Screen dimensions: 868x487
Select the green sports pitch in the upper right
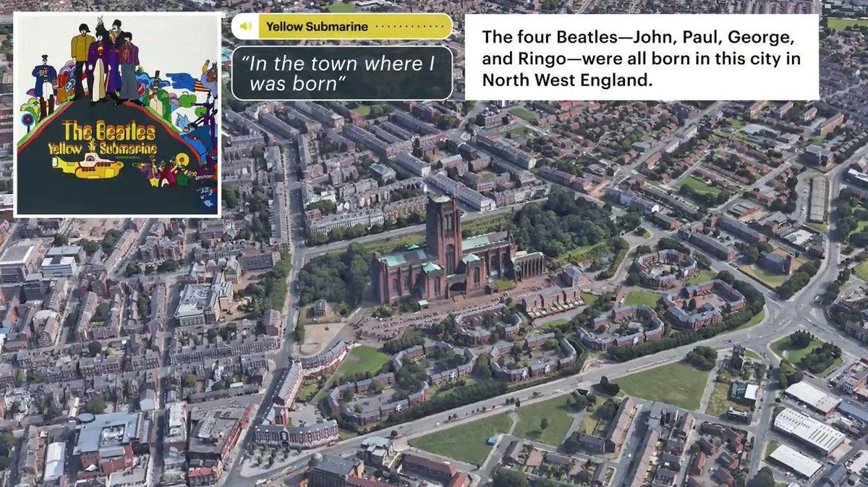click(699, 187)
